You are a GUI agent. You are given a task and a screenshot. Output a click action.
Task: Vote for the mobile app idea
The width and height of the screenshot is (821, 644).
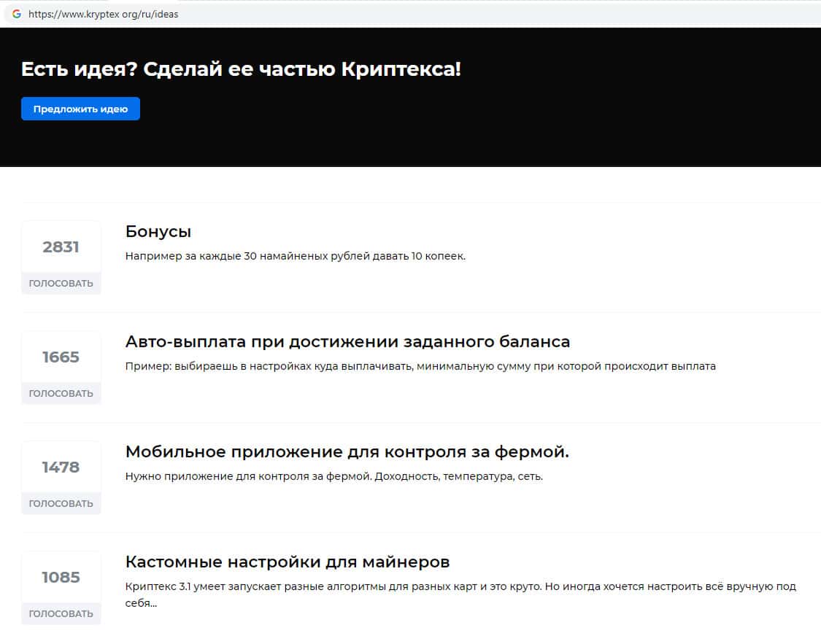coord(61,503)
